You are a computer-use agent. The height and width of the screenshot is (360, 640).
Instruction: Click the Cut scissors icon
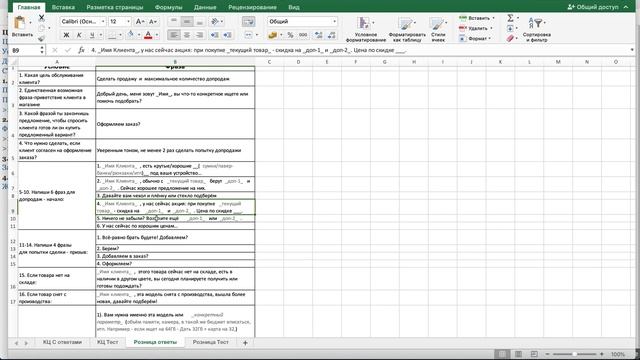pos(41,18)
